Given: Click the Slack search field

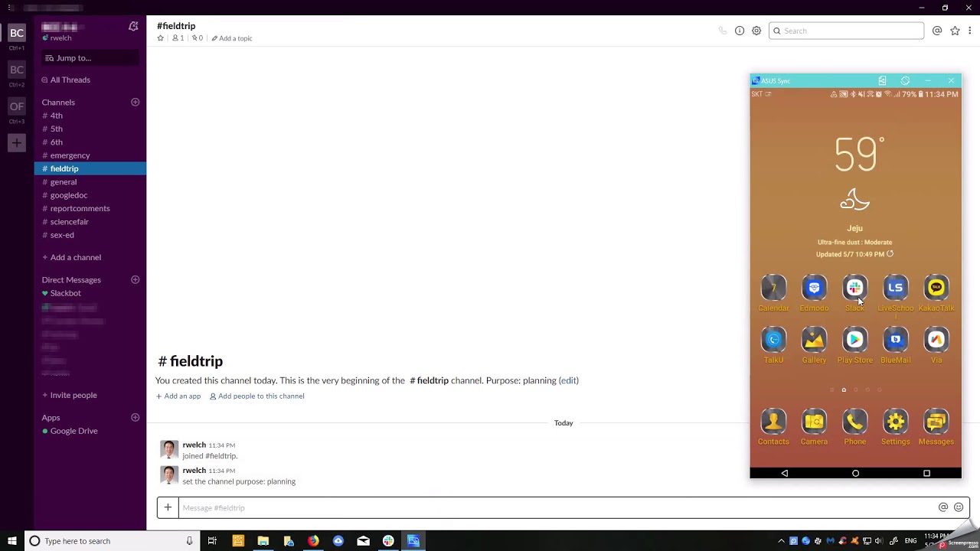Looking at the screenshot, I should click(x=846, y=31).
